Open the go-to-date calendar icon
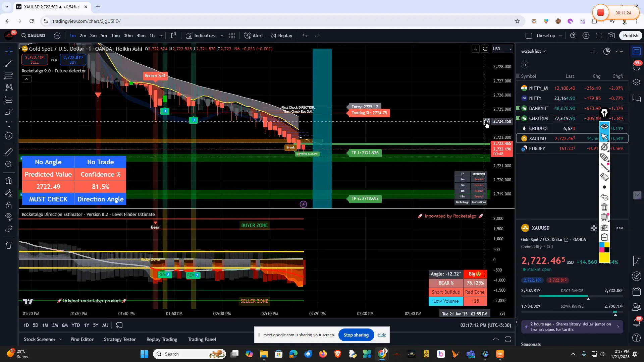This screenshot has width=644, height=362. [x=119, y=325]
